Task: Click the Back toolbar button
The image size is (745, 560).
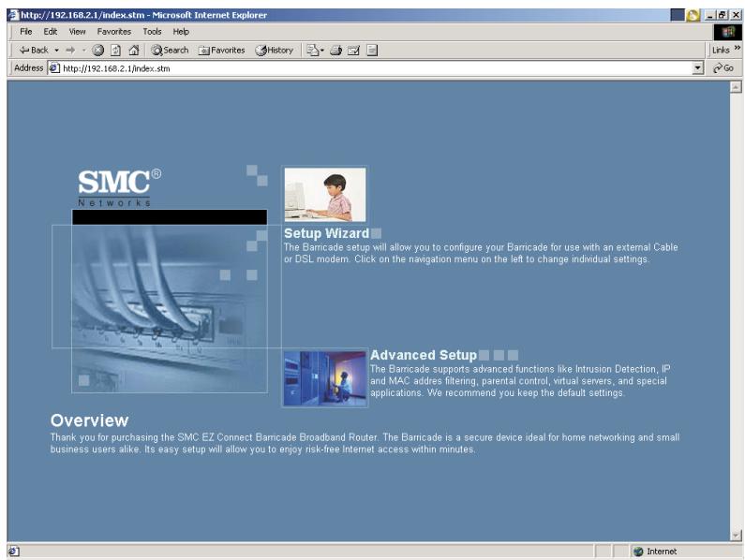Action: [33, 50]
